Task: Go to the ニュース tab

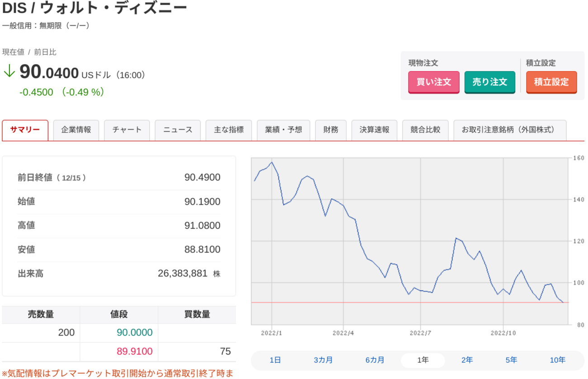Action: pyautogui.click(x=178, y=130)
